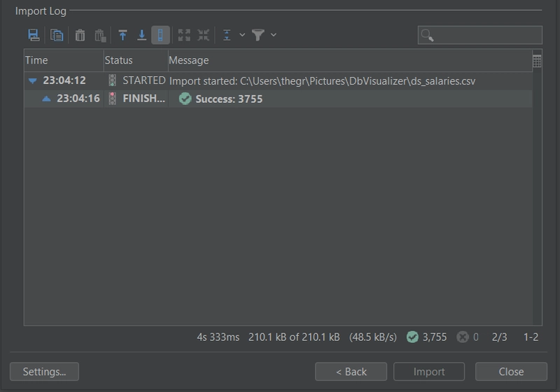The image size is (560, 392).
Task: Save the import log to file
Action: [34, 35]
